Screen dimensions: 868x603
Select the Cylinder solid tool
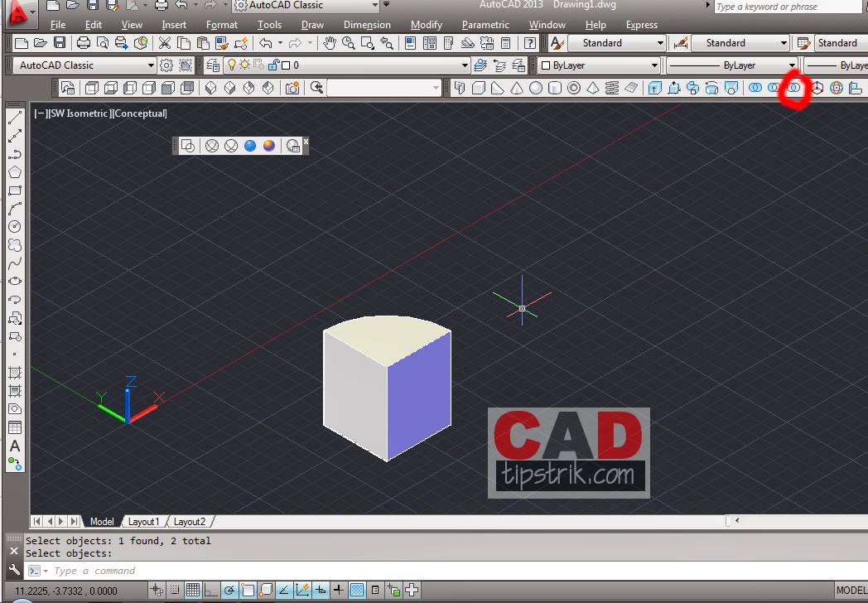coord(555,88)
